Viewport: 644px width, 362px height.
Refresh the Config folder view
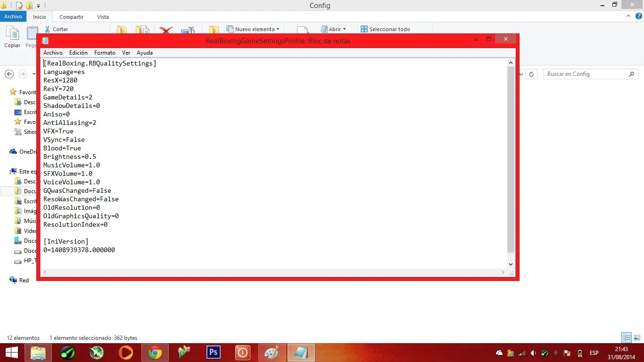click(531, 74)
